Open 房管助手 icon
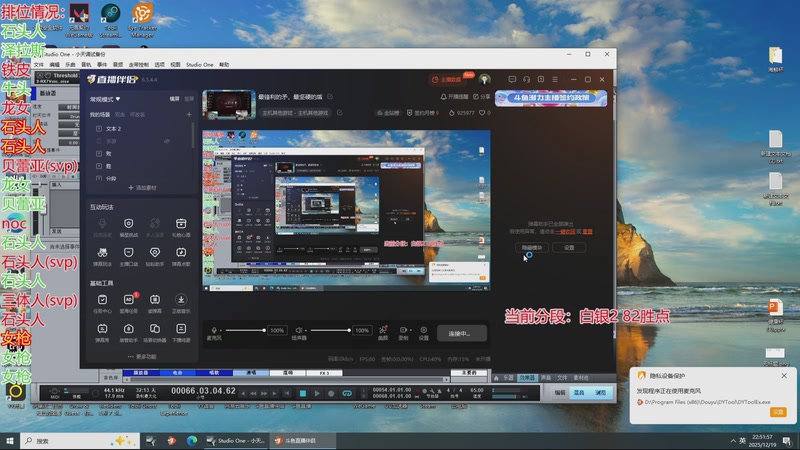800x450 pixels. click(x=129, y=329)
